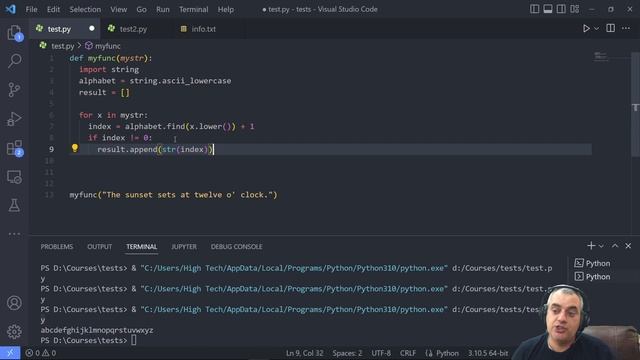Click test.py in the breadcrumb
This screenshot has height=360, width=640.
62,46
